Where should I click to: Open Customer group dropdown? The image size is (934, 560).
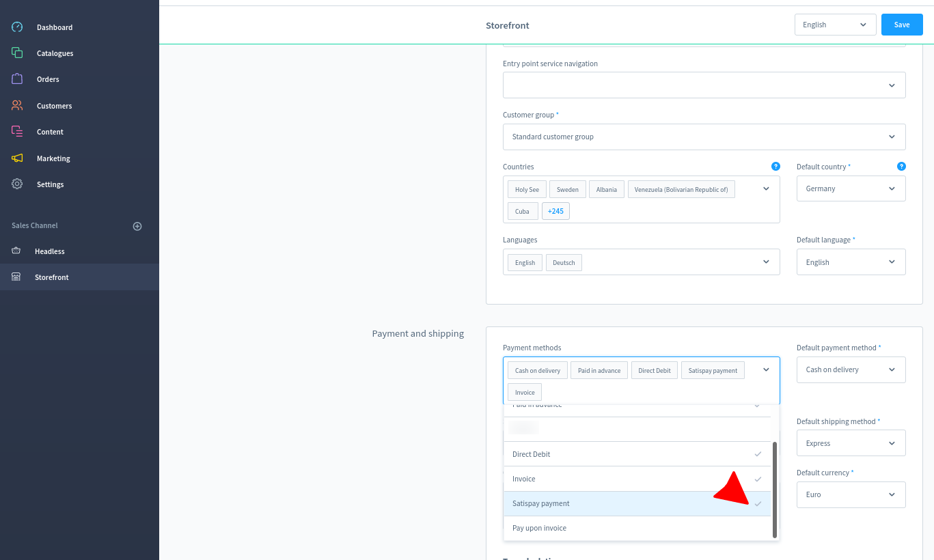coord(704,137)
